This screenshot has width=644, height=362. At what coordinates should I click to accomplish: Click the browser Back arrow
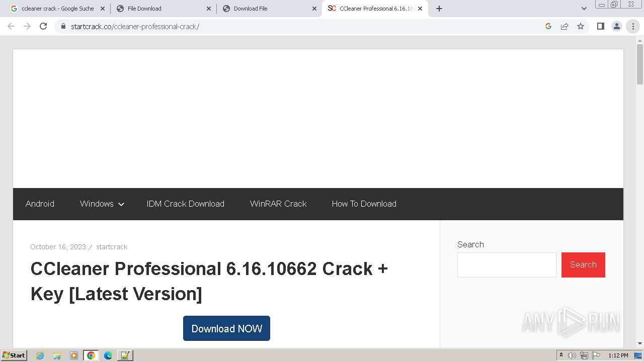tap(11, 26)
